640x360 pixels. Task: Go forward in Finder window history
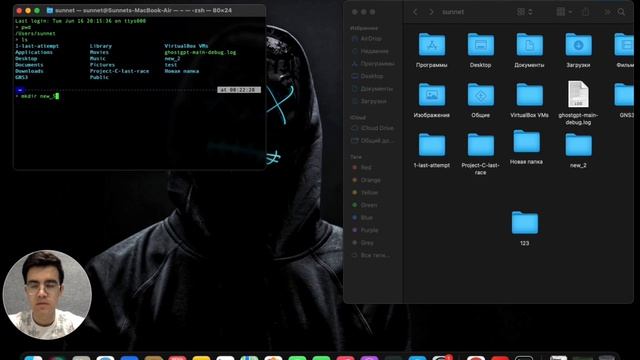(x=431, y=12)
